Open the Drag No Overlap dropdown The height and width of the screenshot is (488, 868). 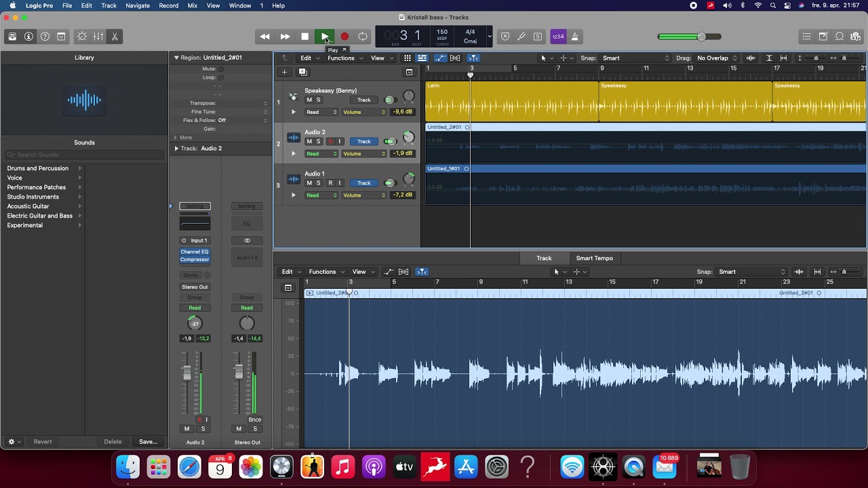point(717,58)
